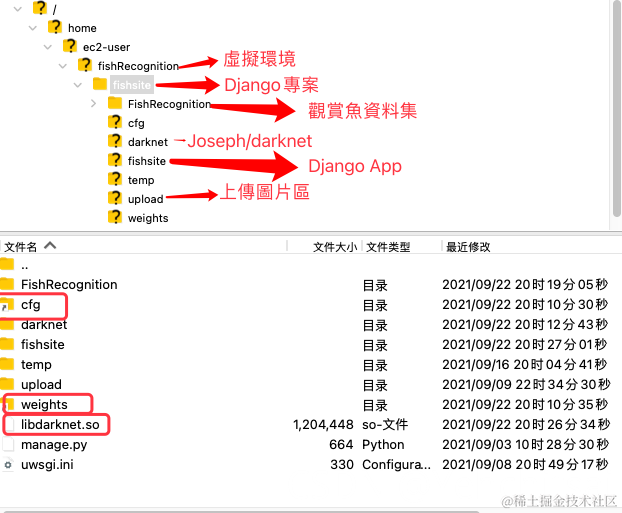Image resolution: width=622 pixels, height=513 pixels.
Task: Click darknet folder icon in tree
Action: click(x=115, y=141)
